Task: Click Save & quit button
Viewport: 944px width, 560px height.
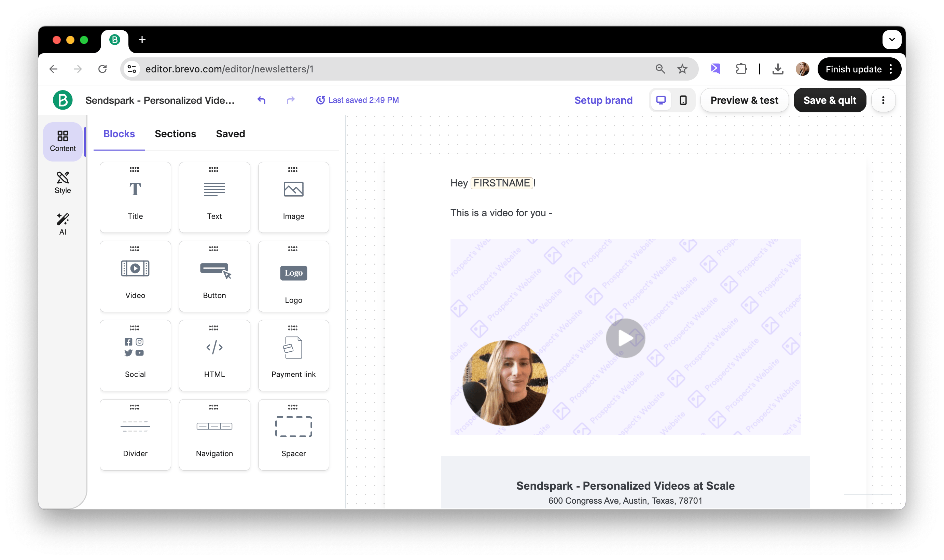Action: (829, 100)
